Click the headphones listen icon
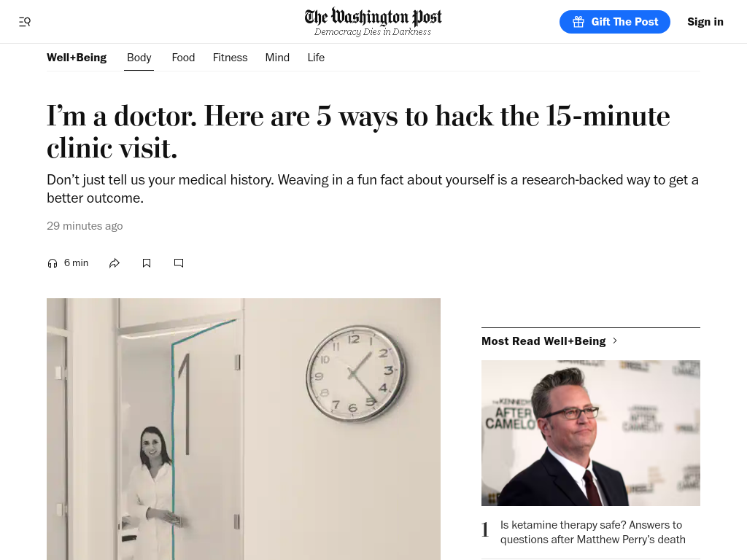This screenshot has height=560, width=747. tap(53, 263)
